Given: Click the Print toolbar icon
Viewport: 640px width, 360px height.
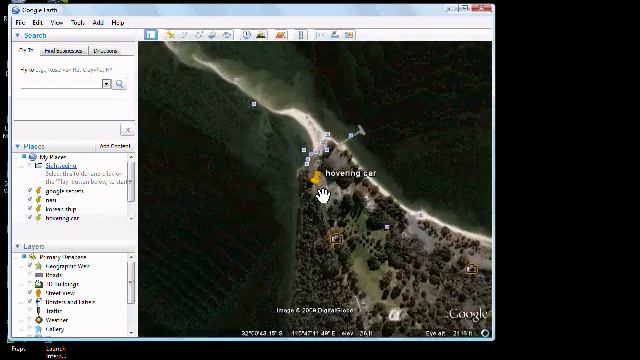Looking at the screenshot, I should tap(335, 35).
